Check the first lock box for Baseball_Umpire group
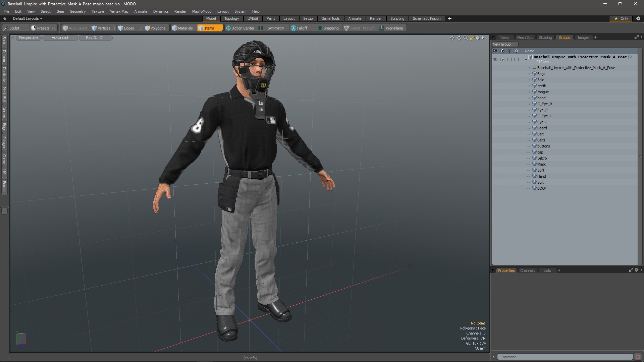Image resolution: width=644 pixels, height=362 pixels. (x=509, y=60)
